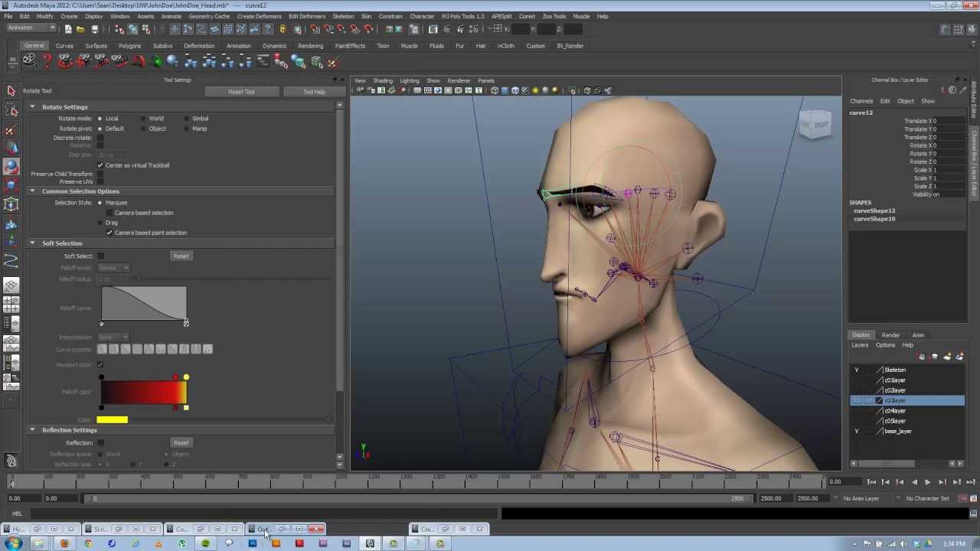This screenshot has width=980, height=551.
Task: Reset Soft Select settings
Action: (x=181, y=256)
